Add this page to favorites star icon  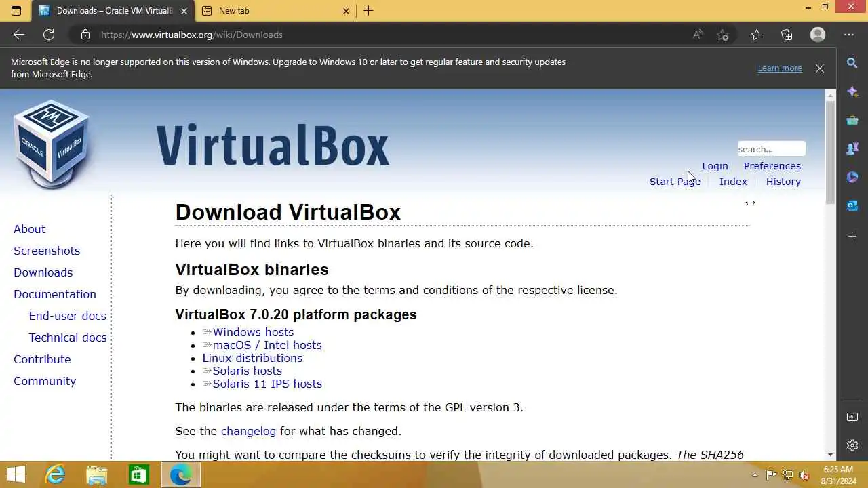pyautogui.click(x=723, y=35)
